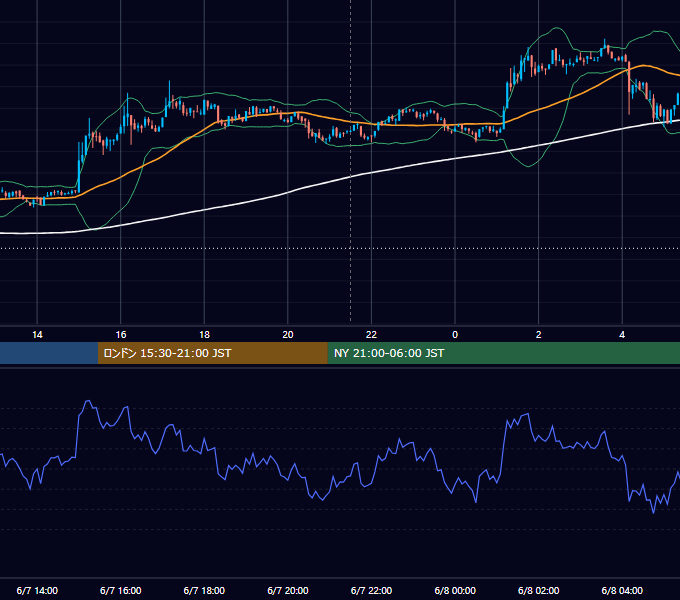680x600 pixels.
Task: Click the 6/8 02:00 date label
Action: pyautogui.click(x=539, y=590)
